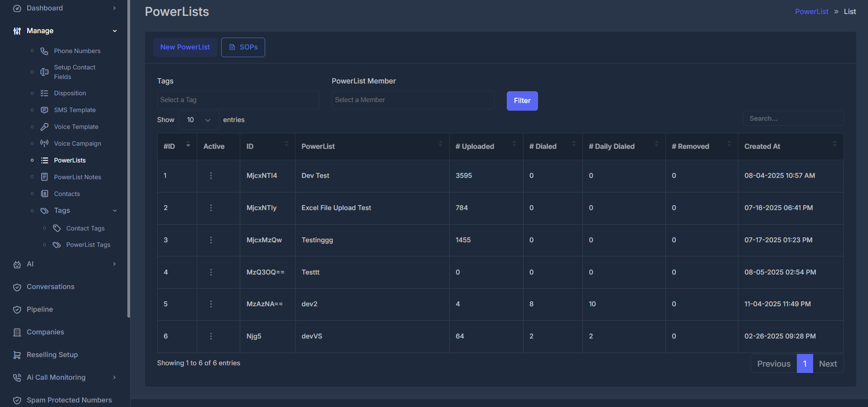
Task: Sort table by PowerList column
Action: tap(372, 146)
